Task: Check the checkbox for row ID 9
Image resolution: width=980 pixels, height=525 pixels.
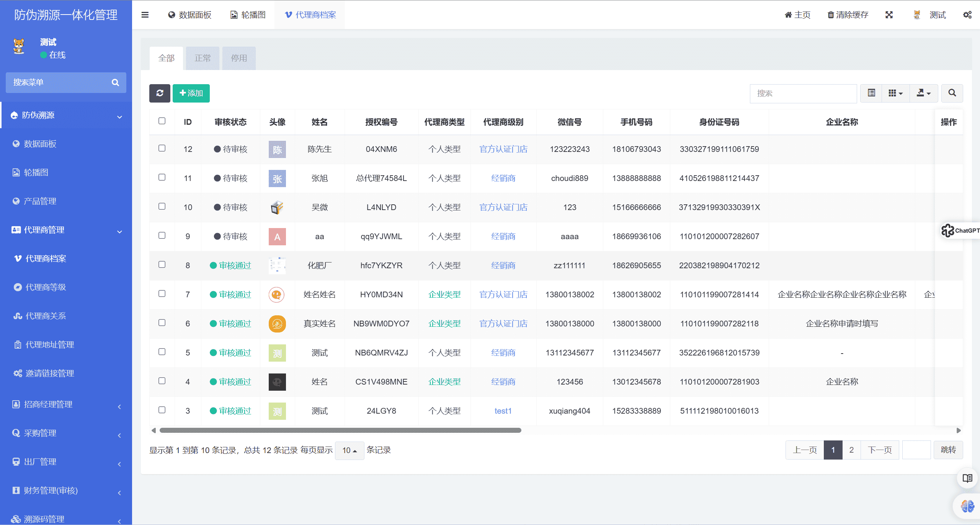Action: coord(162,235)
